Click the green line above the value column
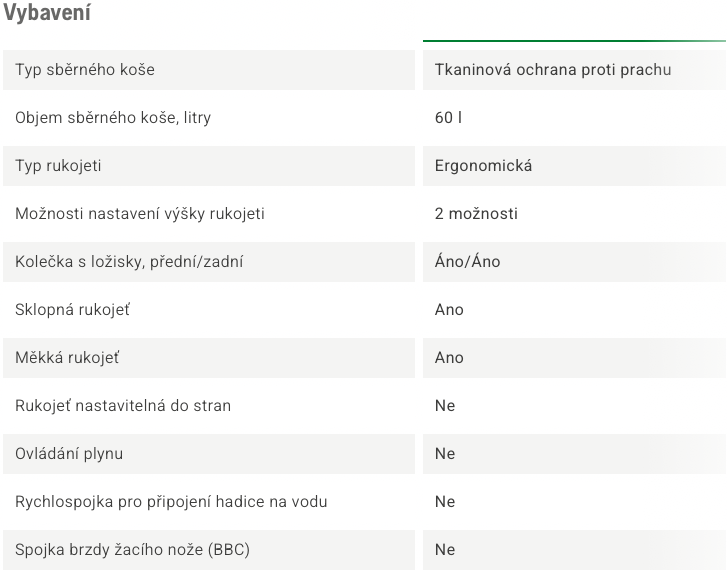 [574, 41]
